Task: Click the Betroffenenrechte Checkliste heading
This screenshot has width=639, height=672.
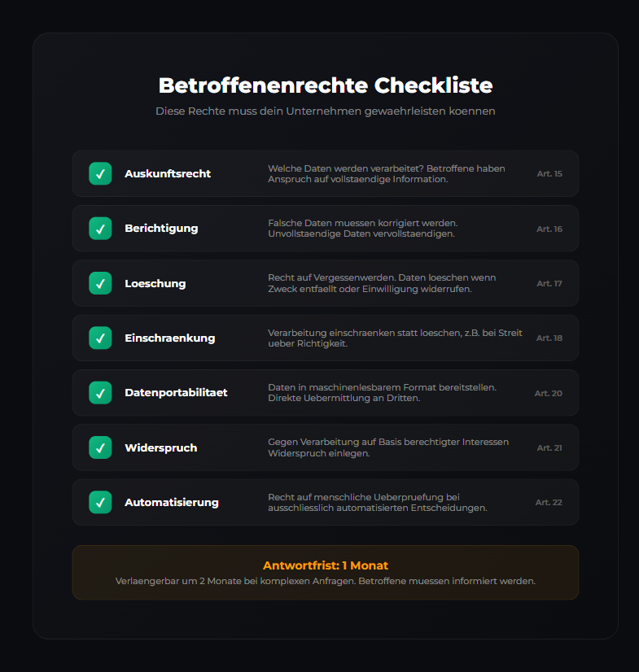Action: 326,85
